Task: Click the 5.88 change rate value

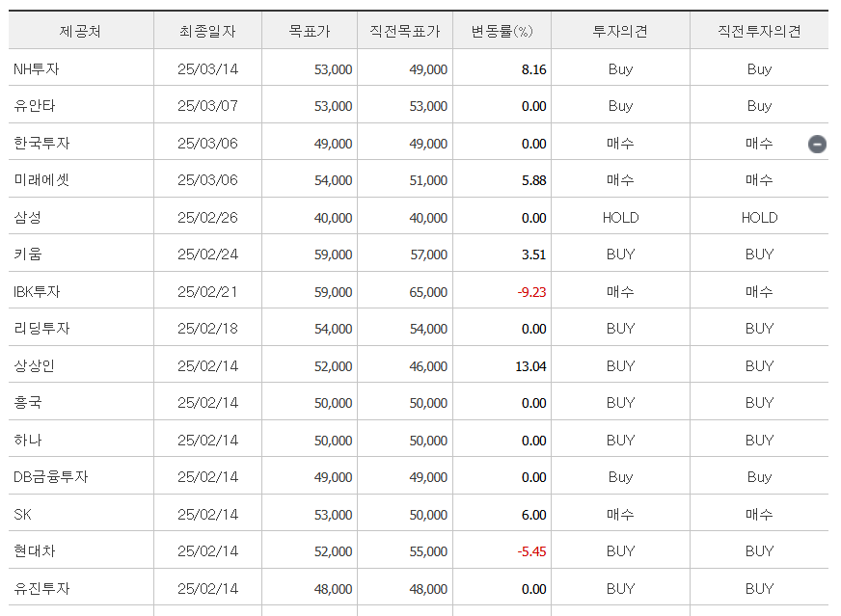Action: click(x=533, y=180)
